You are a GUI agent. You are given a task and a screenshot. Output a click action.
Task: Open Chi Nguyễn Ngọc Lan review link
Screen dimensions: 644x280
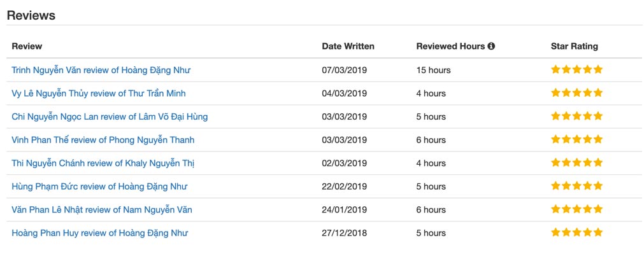[110, 117]
